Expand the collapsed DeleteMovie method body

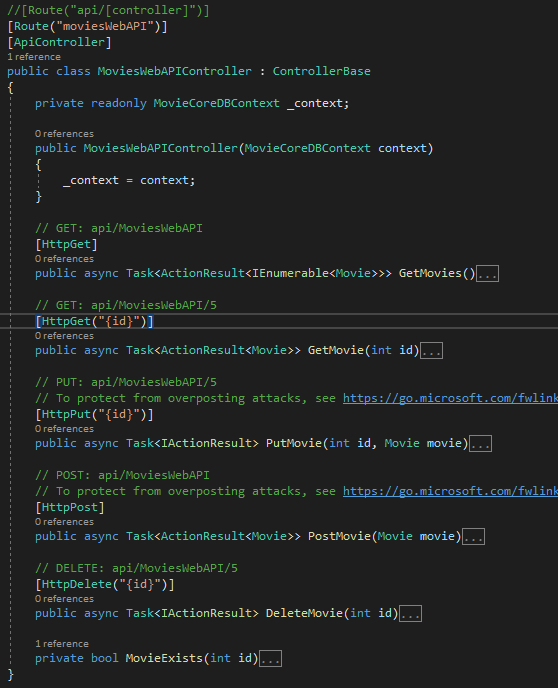tap(411, 614)
